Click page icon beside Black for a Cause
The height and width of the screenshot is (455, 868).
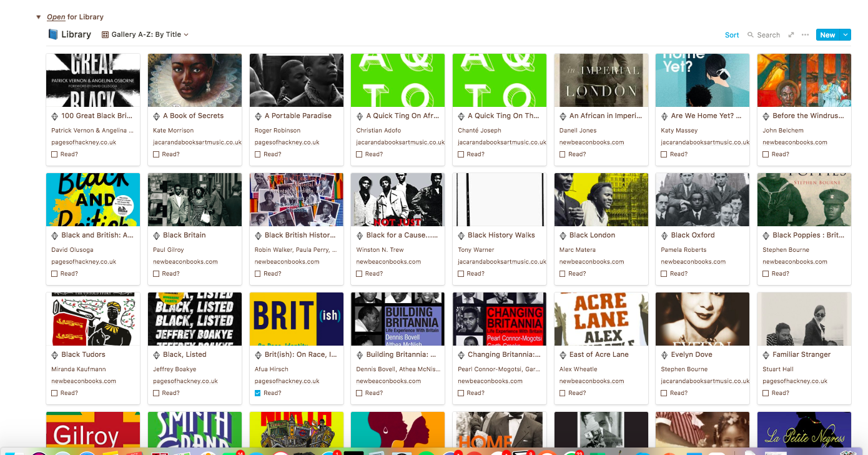[360, 236]
